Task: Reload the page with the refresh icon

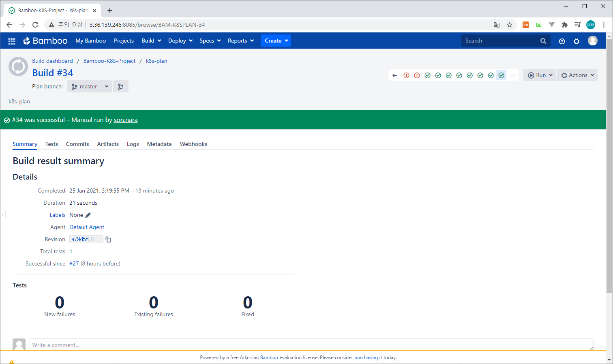Action: 35,25
